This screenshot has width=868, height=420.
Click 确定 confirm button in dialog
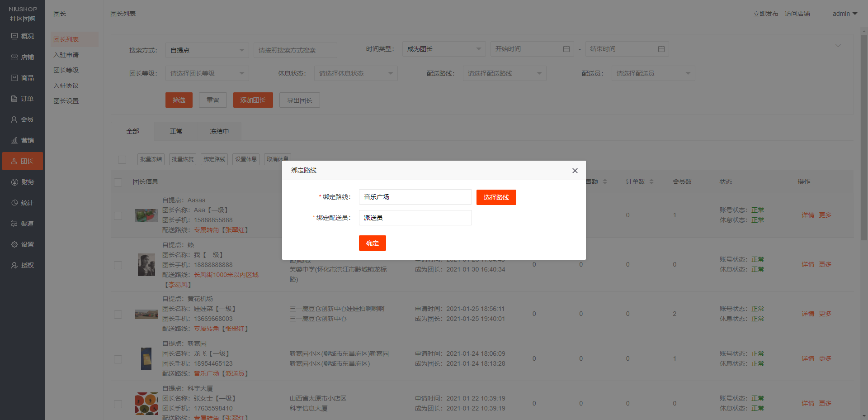pyautogui.click(x=373, y=243)
